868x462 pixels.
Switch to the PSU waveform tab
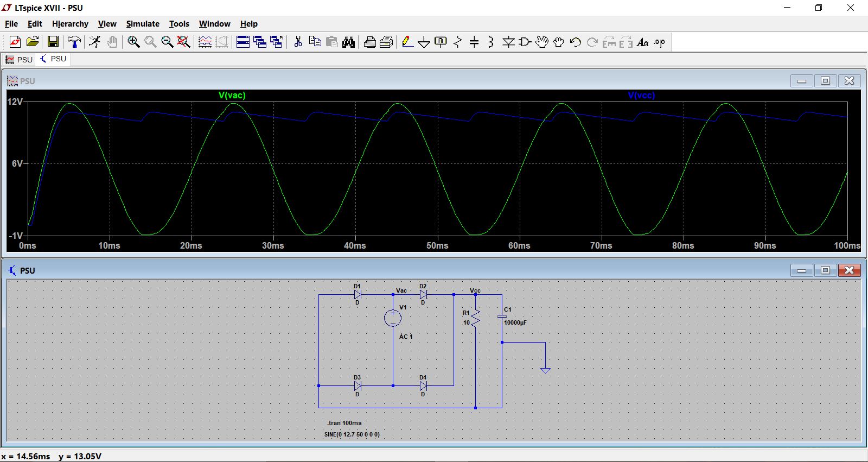click(19, 59)
